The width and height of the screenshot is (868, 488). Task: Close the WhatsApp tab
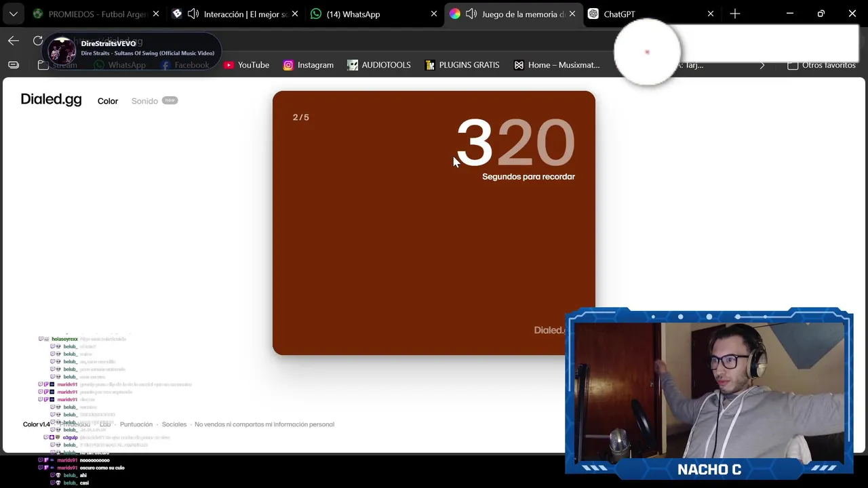tap(434, 14)
